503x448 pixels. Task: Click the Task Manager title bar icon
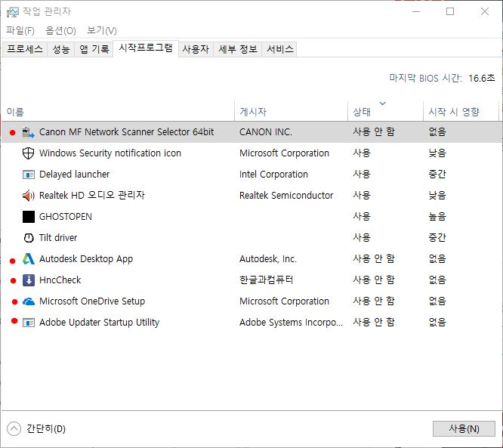coord(13,12)
